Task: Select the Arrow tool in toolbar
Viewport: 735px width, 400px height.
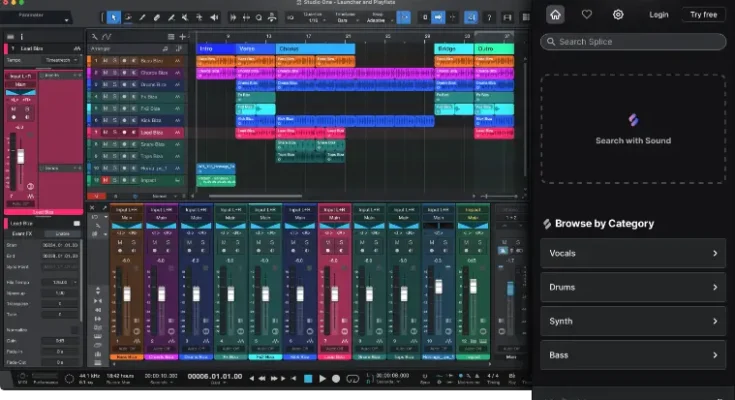Action: 113,17
